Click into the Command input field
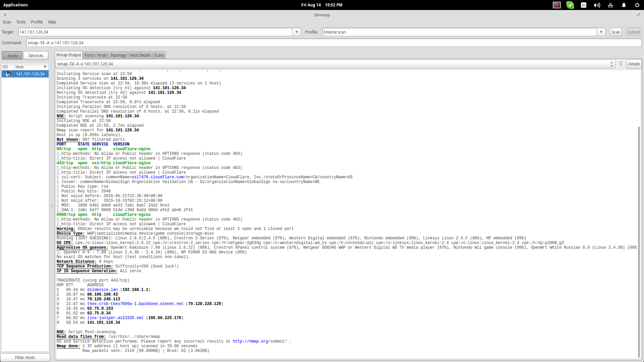This screenshot has width=644, height=362. tap(334, 43)
